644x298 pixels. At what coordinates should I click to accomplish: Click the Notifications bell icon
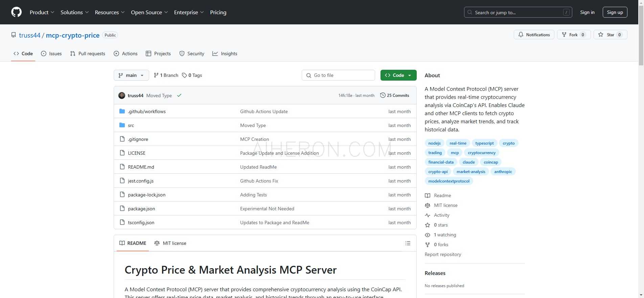coord(521,35)
